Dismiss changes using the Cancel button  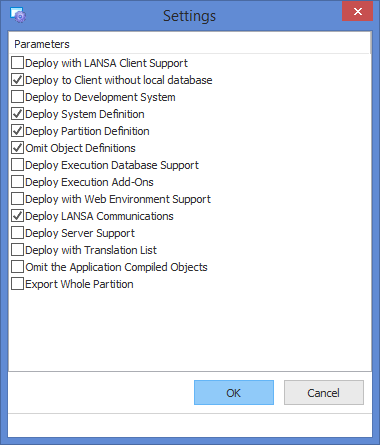[x=324, y=393]
